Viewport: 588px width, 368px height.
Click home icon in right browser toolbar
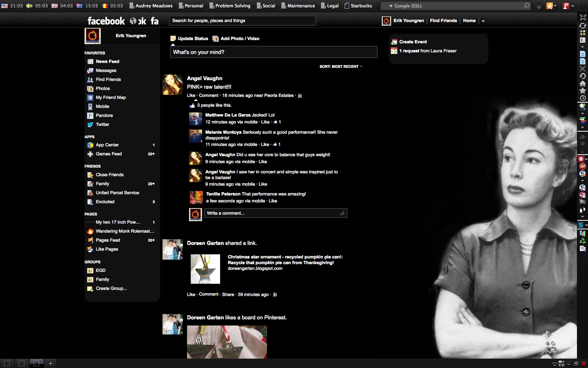[x=583, y=83]
